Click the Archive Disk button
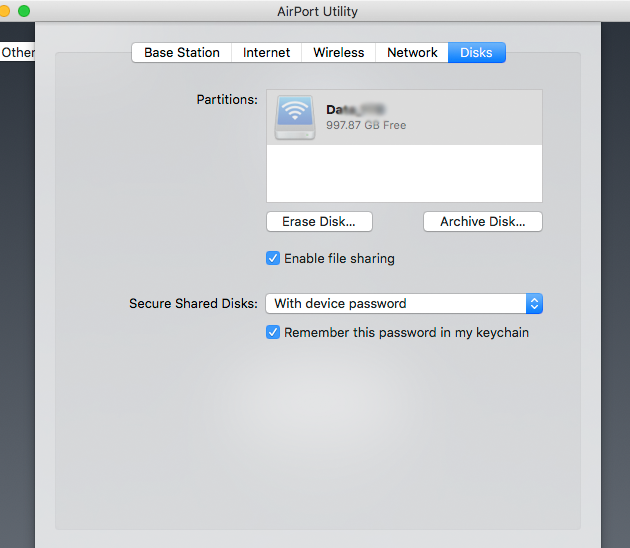This screenshot has height=548, width=630. [483, 221]
